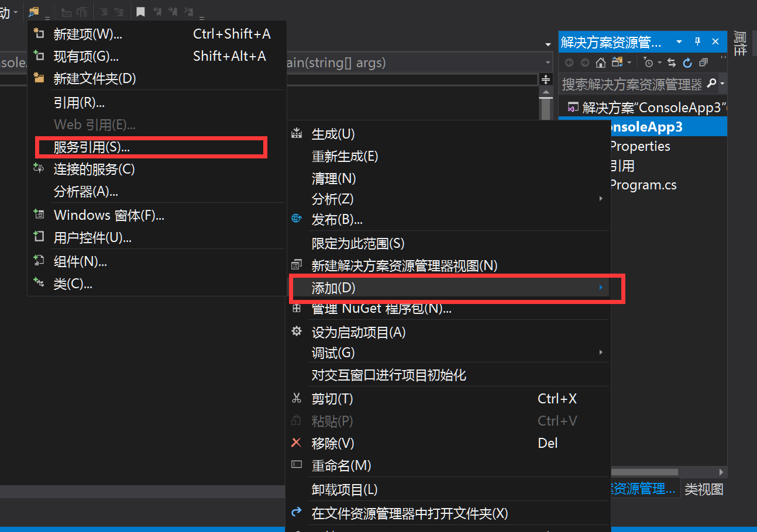Image resolution: width=757 pixels, height=532 pixels.
Task: Click Cut (剪切(T)) in context menu
Action: 448,399
